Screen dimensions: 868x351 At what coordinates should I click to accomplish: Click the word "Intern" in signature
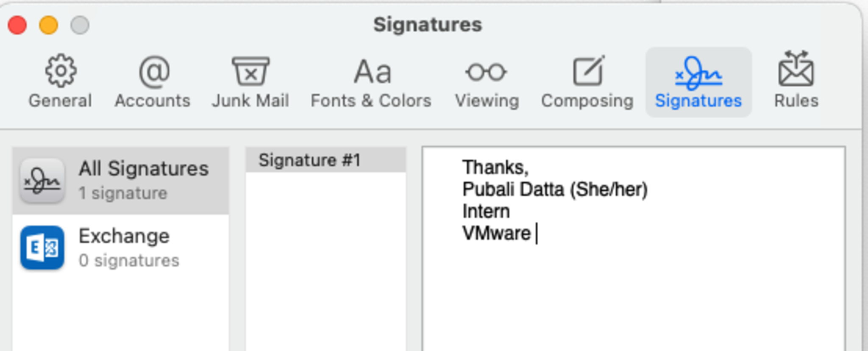(486, 212)
